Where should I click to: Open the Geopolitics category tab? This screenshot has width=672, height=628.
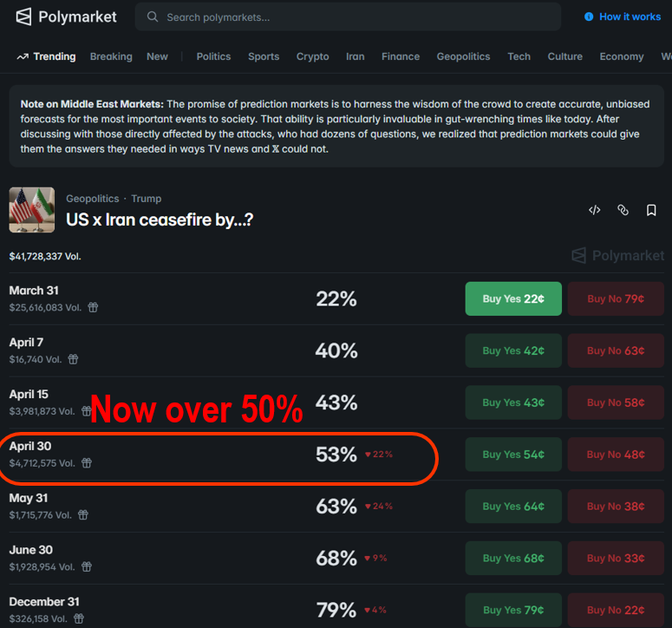[463, 56]
